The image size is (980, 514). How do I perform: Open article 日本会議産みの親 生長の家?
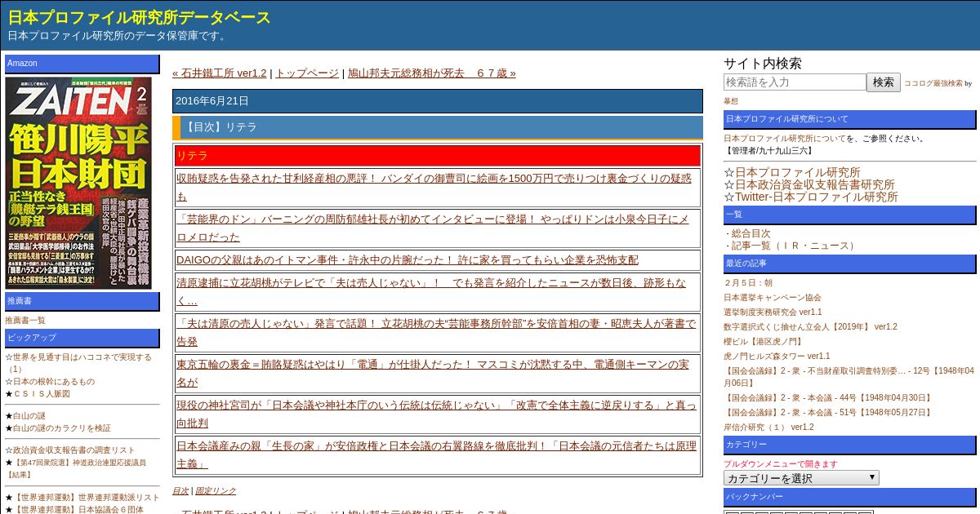(x=436, y=454)
